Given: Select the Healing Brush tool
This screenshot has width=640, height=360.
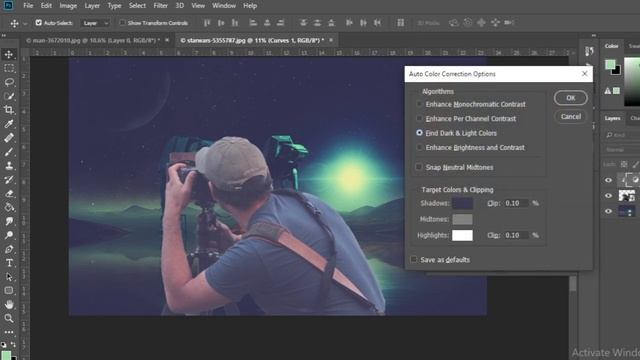Looking at the screenshot, I should click(x=9, y=138).
